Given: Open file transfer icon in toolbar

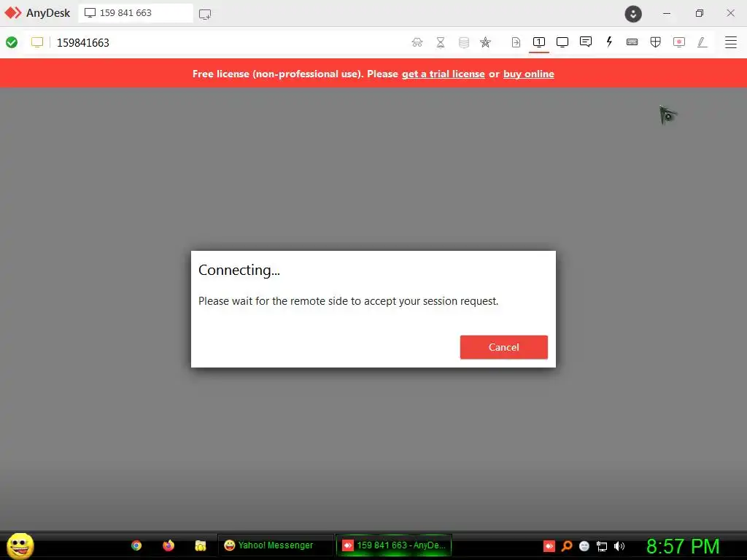Looking at the screenshot, I should pos(516,42).
